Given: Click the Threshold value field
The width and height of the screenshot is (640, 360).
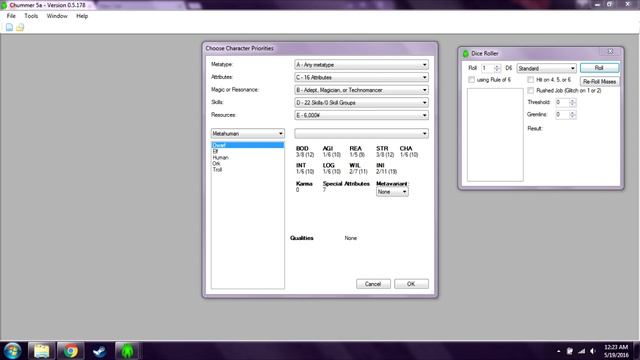Looking at the screenshot, I should click(562, 102).
